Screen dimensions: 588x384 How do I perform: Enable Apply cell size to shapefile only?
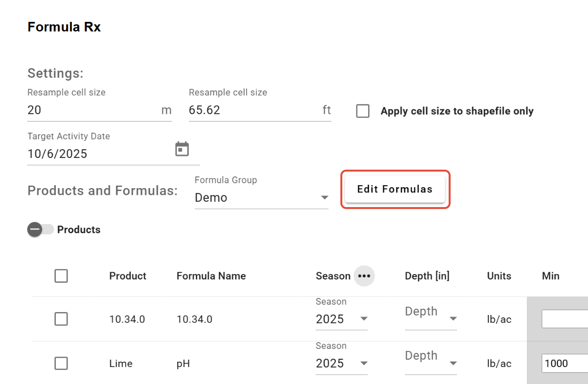click(x=363, y=111)
